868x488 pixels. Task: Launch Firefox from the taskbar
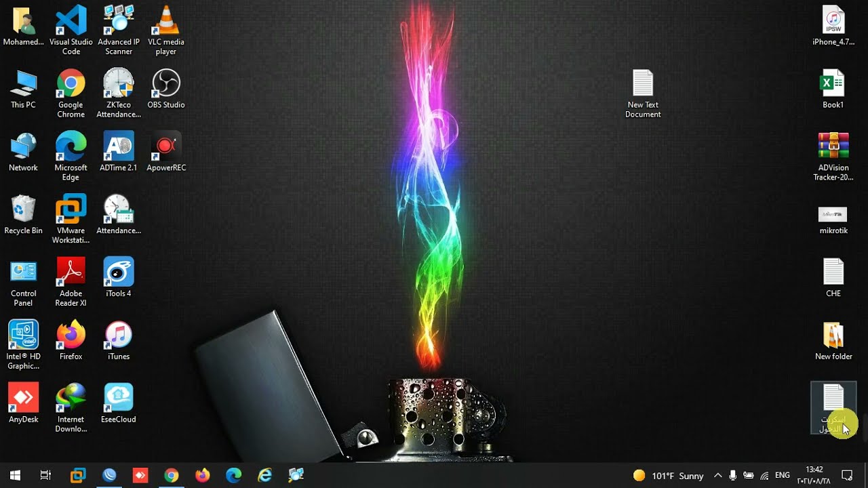202,475
